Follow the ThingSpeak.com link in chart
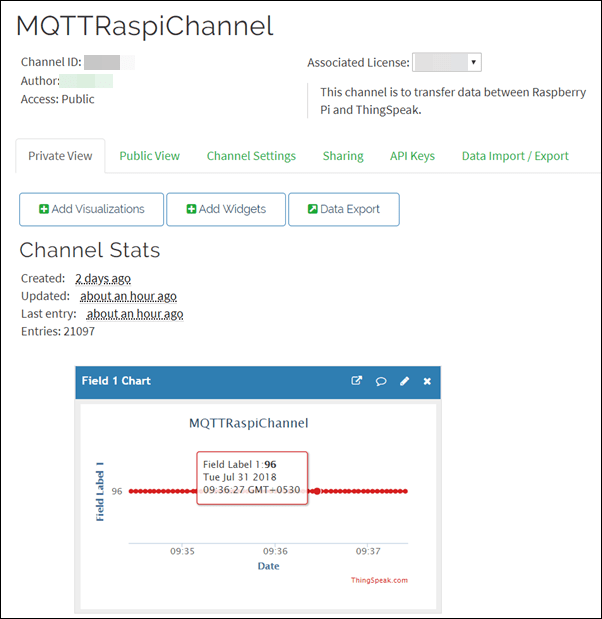This screenshot has height=619, width=602. [379, 580]
